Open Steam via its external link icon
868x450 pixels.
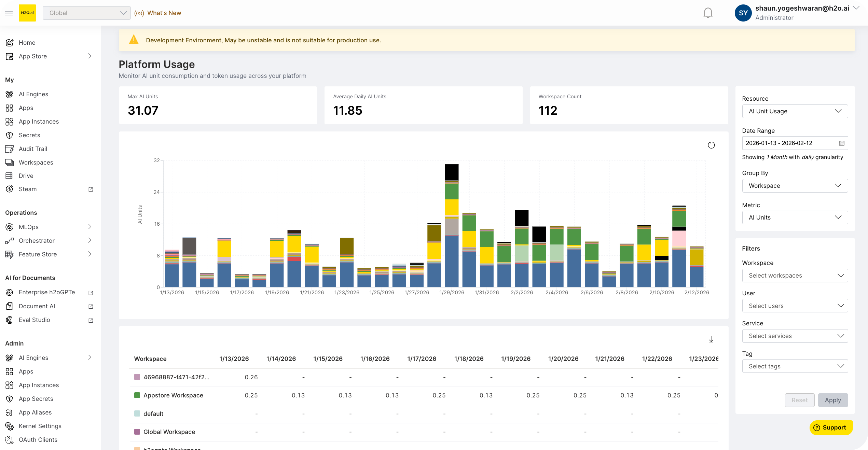pyautogui.click(x=91, y=189)
